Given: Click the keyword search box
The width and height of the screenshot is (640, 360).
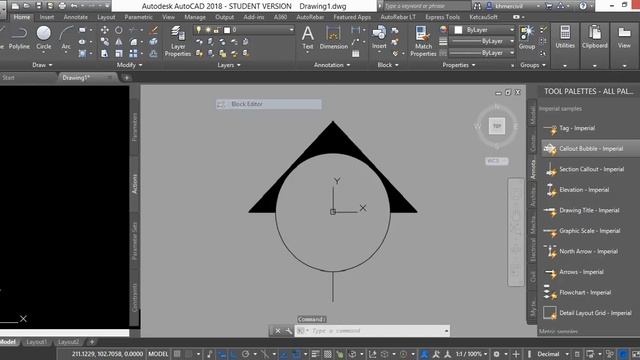Looking at the screenshot, I should tap(427, 6).
